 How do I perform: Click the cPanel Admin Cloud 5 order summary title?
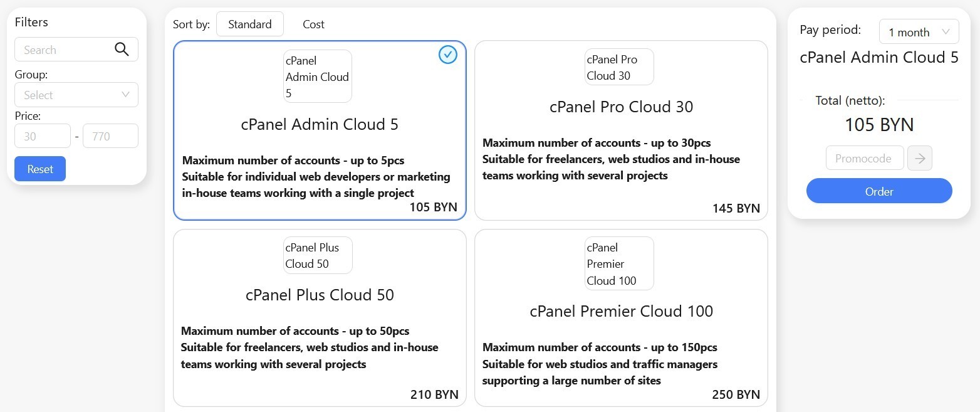pyautogui.click(x=879, y=58)
